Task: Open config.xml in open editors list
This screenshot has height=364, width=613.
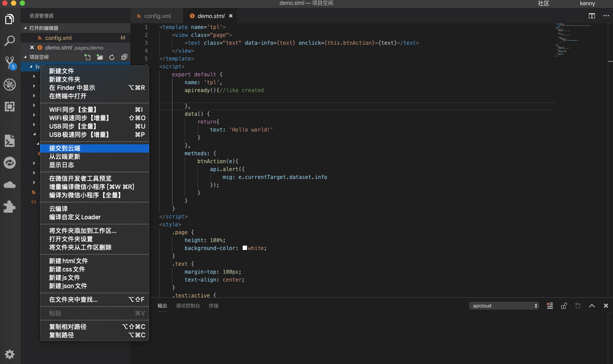Action: (75, 38)
